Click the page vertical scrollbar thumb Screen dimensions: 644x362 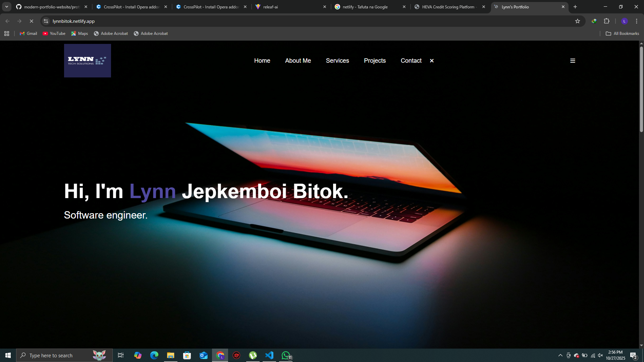pyautogui.click(x=641, y=89)
